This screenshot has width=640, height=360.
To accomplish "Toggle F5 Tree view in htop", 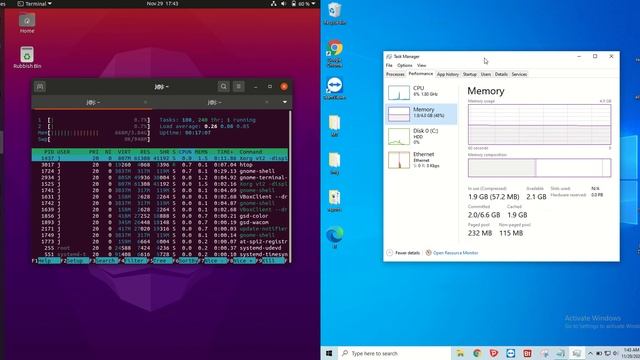I will (x=160, y=260).
